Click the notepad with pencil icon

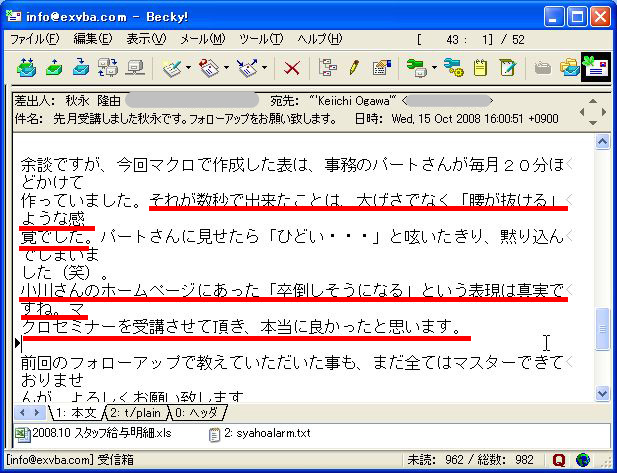pos(508,67)
